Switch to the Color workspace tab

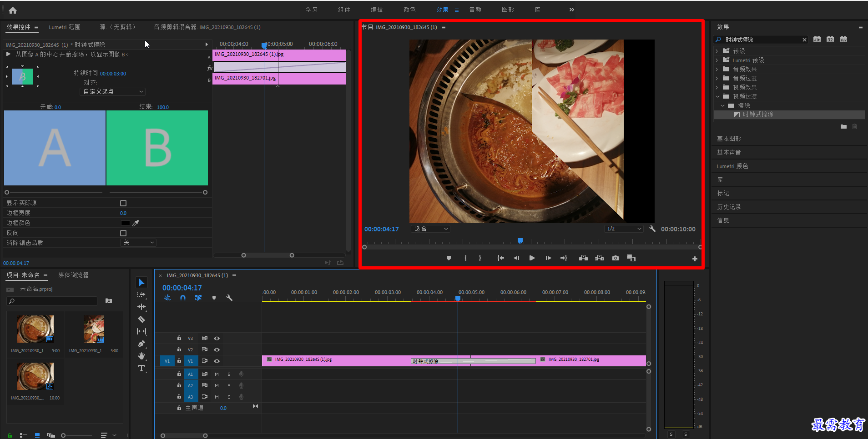[x=409, y=10]
